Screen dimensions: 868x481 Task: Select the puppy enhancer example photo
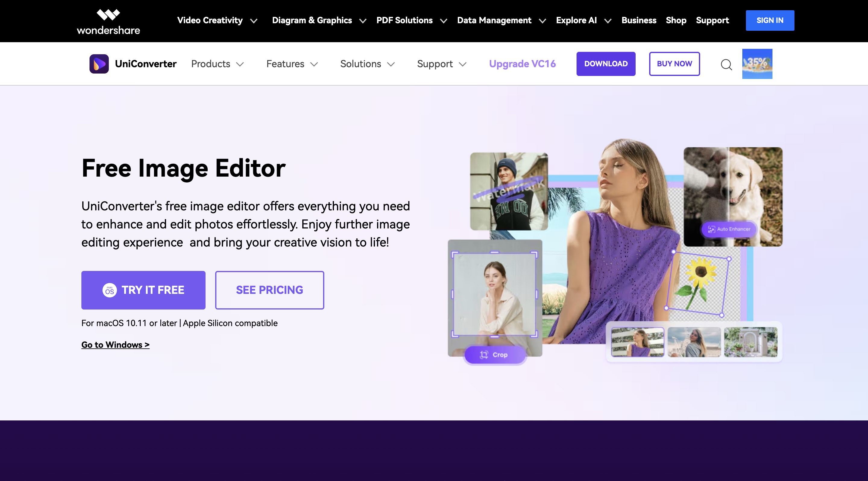tap(733, 197)
